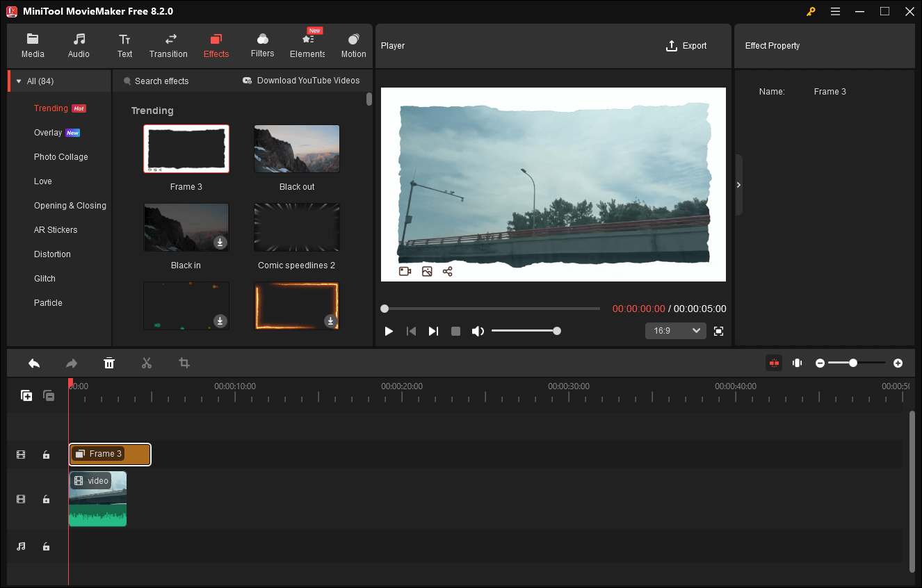This screenshot has height=588, width=922.
Task: Select the Black out effect thumbnail
Action: [297, 149]
